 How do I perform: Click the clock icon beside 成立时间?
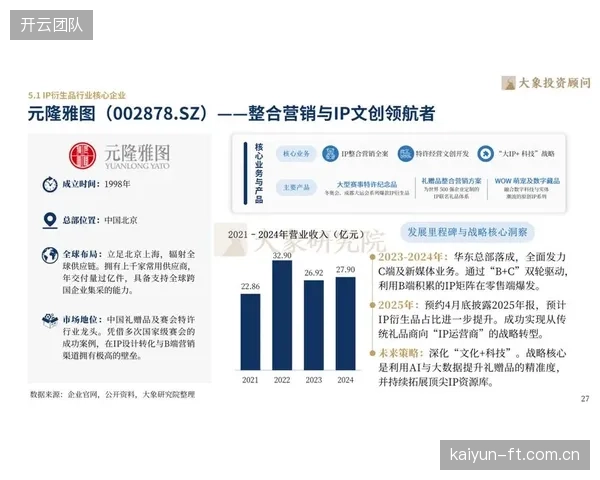(50, 184)
